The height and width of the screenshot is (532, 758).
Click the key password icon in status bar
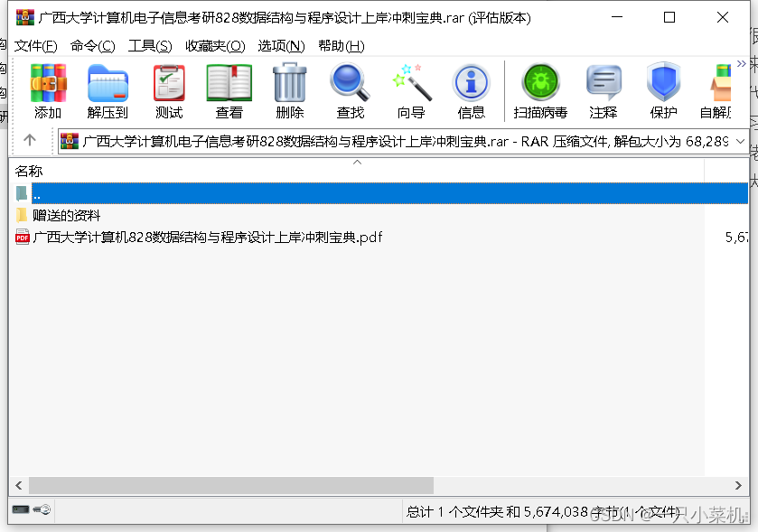[42, 509]
